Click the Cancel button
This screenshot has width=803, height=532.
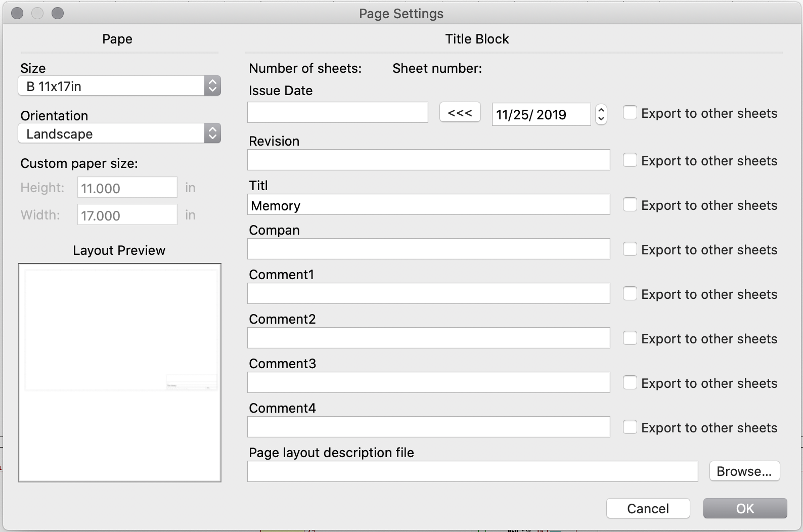pyautogui.click(x=648, y=508)
